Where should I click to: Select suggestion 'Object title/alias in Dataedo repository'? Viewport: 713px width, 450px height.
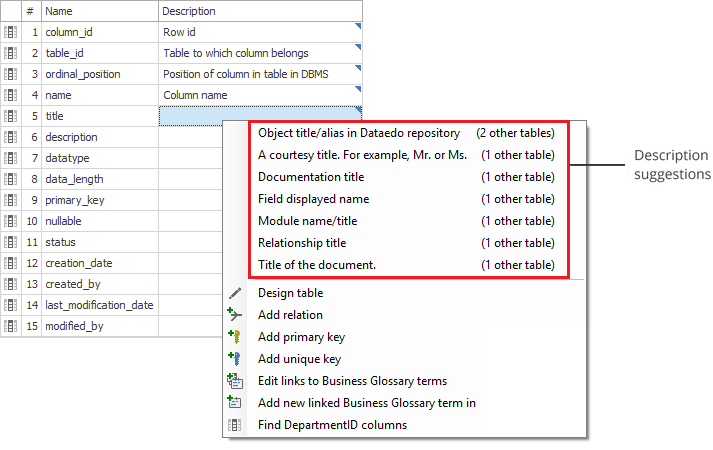pos(358,132)
